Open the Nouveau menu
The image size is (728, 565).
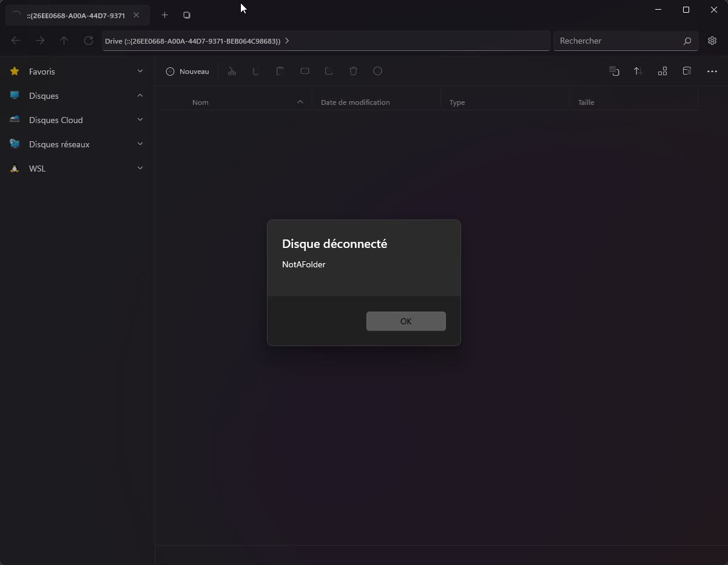187,72
